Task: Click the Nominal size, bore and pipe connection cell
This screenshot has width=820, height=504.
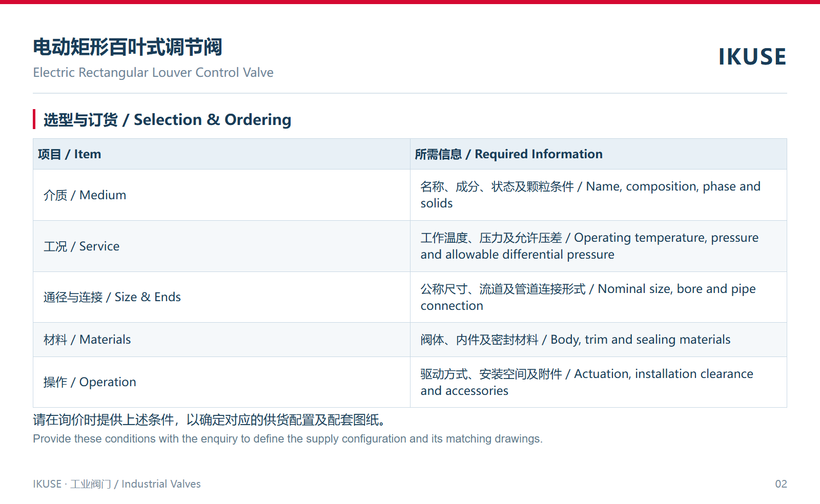Action: pyautogui.click(x=599, y=297)
